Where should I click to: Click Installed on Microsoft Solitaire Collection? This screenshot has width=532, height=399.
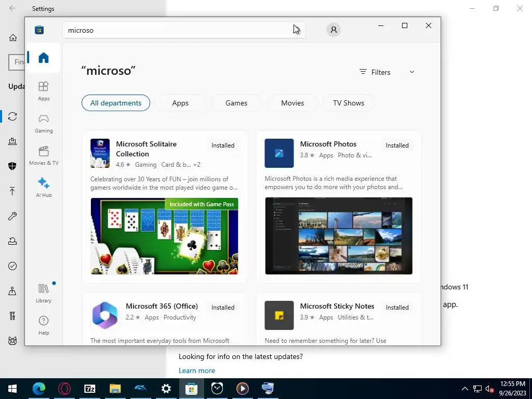click(223, 145)
